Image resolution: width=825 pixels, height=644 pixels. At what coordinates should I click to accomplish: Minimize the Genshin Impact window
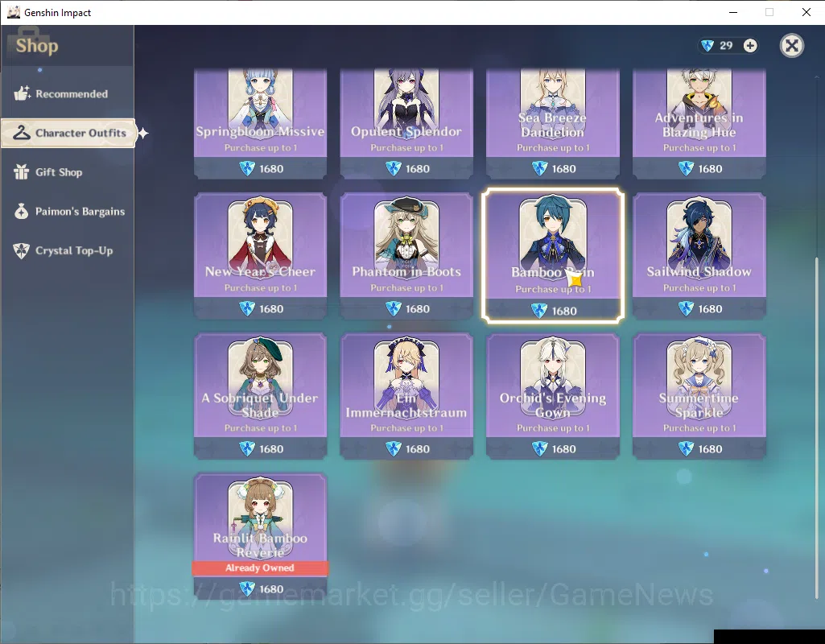[733, 12]
